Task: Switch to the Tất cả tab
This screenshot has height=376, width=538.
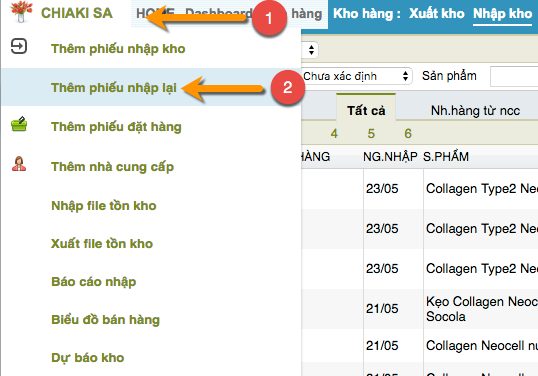Action: [x=366, y=110]
